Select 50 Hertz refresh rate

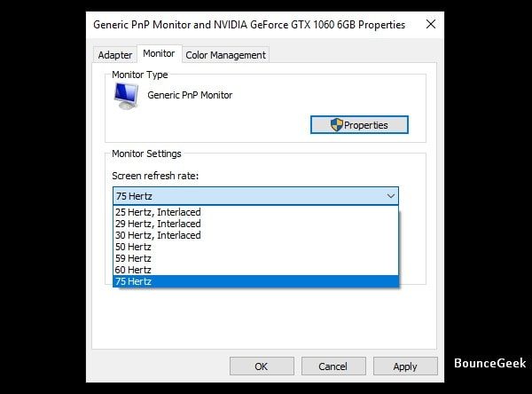255,247
